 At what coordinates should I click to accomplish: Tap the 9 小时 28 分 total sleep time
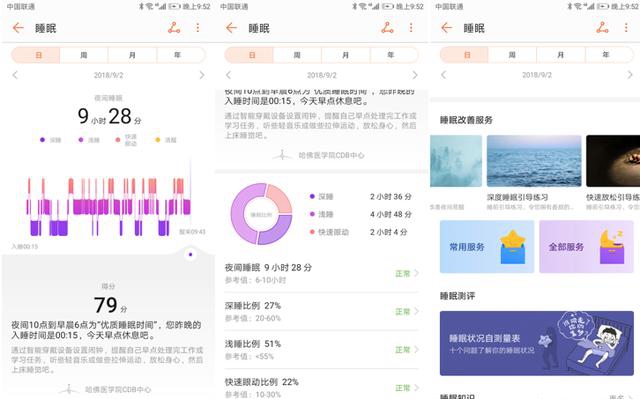(x=109, y=116)
